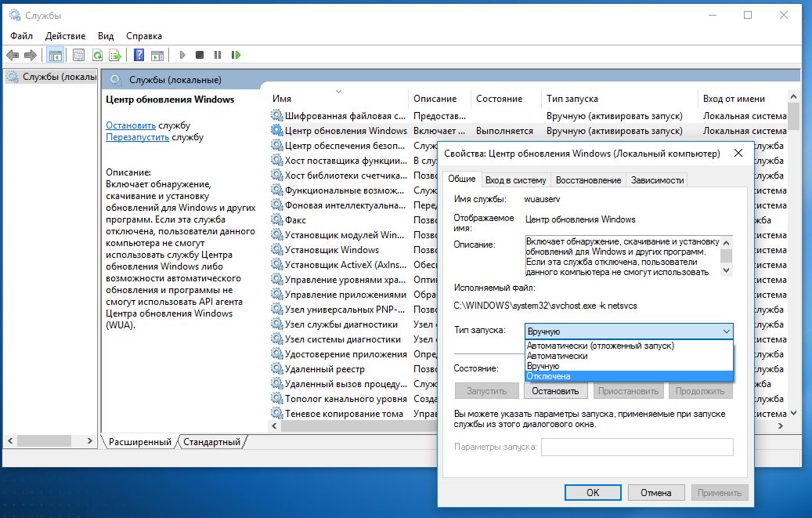Image resolution: width=812 pixels, height=518 pixels.
Task: Click the Pause Service icon in toolbar
Action: tap(218, 55)
